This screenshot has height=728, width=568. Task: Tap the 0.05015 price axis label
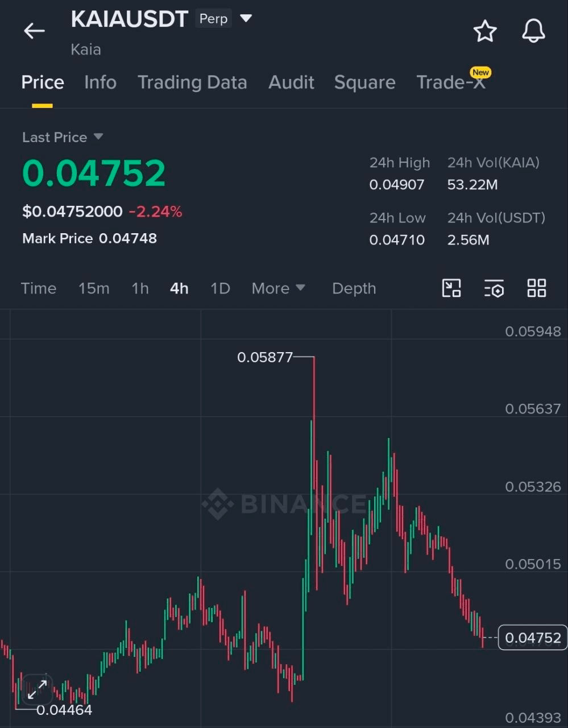(x=533, y=564)
